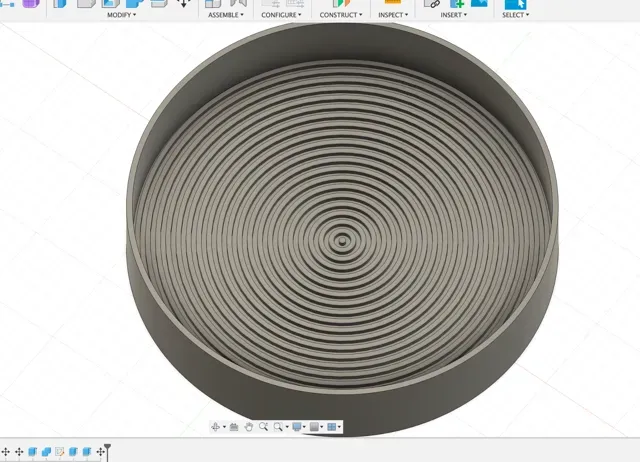Screen dimensions: 640x462
Task: Click the Select tool cursor icon
Action: point(515,4)
